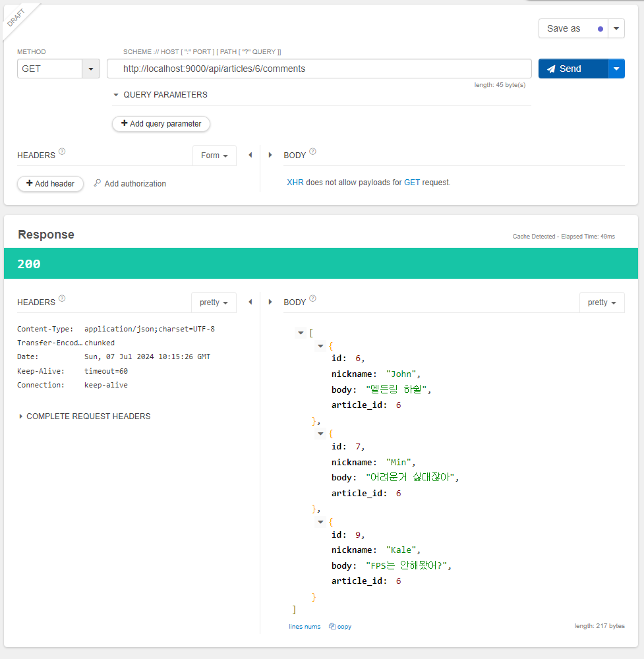Screen dimensions: 644x659
Task: Click the copy link under response body
Action: click(x=344, y=627)
